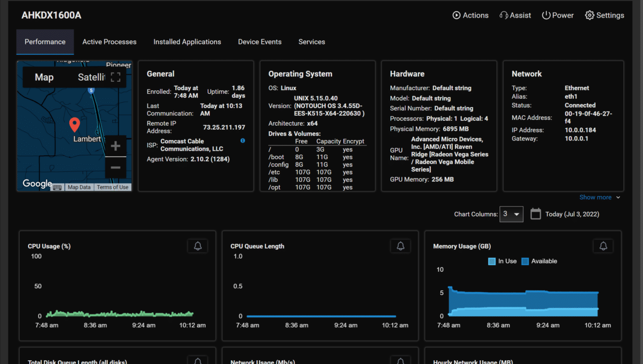This screenshot has height=364, width=643.
Task: Click the red location pin on map
Action: coord(74,125)
